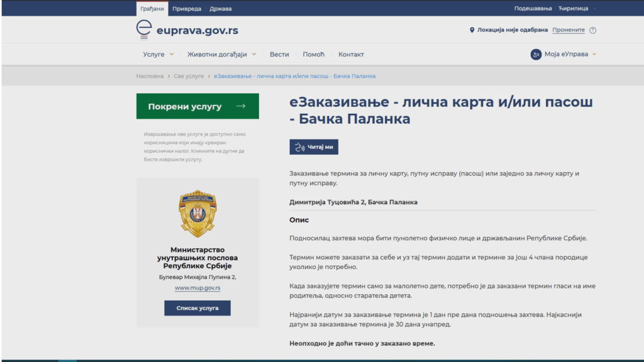644x362 pixels.
Task: Click the speaker icon in Читај ми
Action: [299, 147]
